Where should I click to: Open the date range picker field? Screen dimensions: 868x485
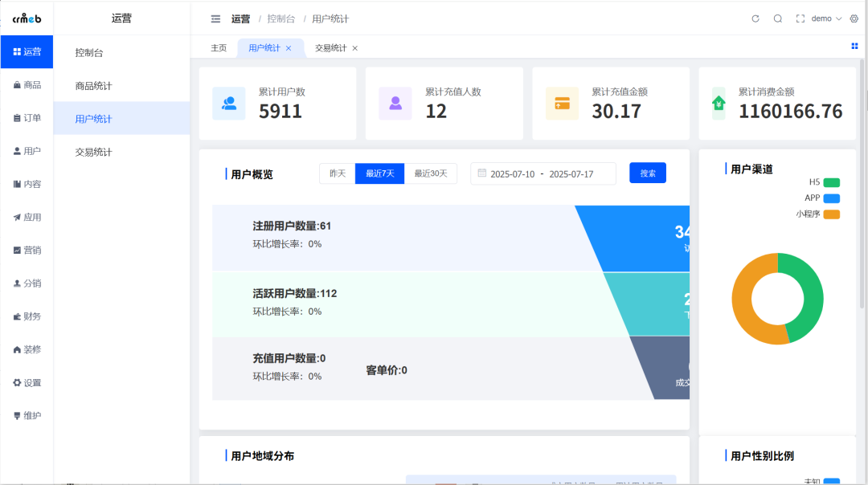point(542,173)
